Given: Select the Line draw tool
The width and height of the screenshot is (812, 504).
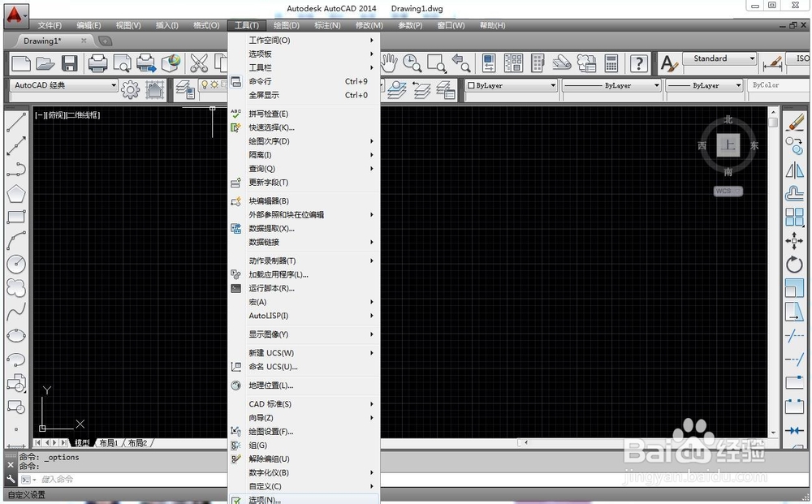Looking at the screenshot, I should tap(16, 122).
